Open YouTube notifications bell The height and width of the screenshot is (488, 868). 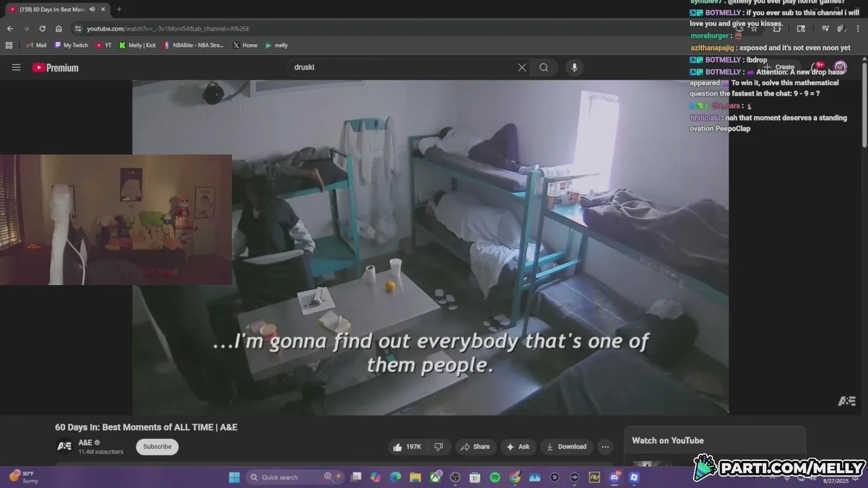(816, 67)
